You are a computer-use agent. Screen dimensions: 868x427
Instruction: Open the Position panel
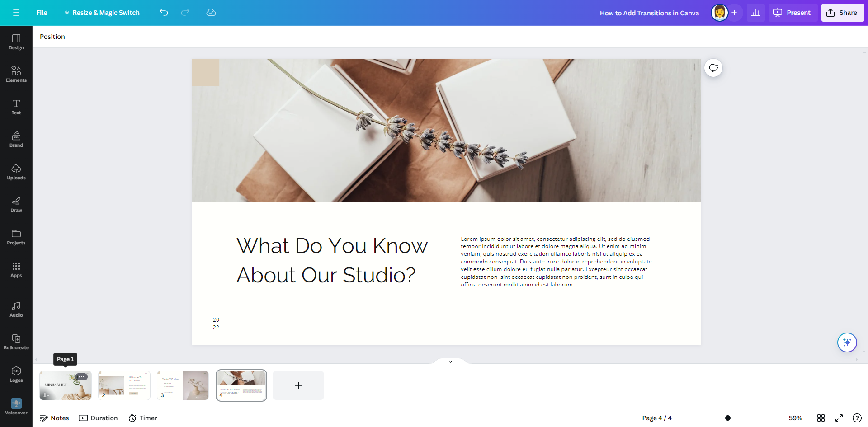[x=52, y=37]
